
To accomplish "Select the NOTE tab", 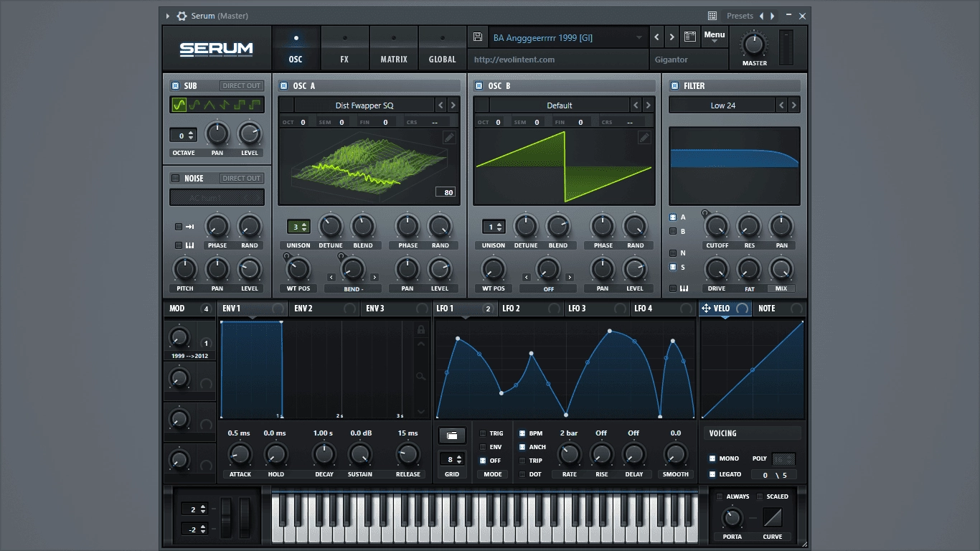I will point(780,309).
